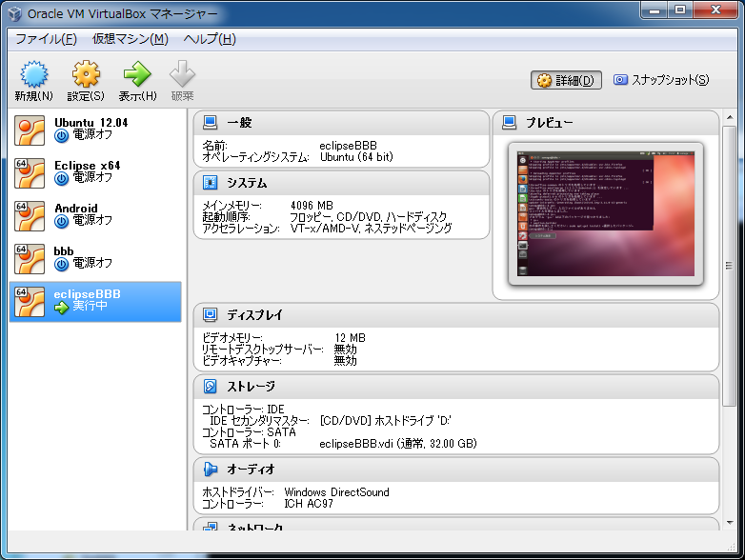The width and height of the screenshot is (745, 560).
Task: Click the 破棄 (Discard) toolbar icon
Action: click(x=182, y=76)
